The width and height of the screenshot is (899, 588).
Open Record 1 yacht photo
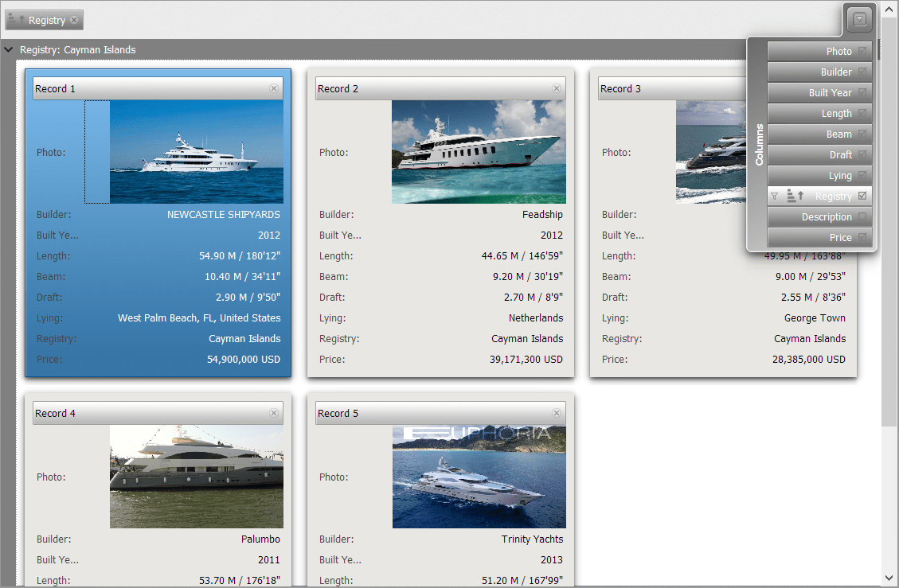pyautogui.click(x=197, y=152)
